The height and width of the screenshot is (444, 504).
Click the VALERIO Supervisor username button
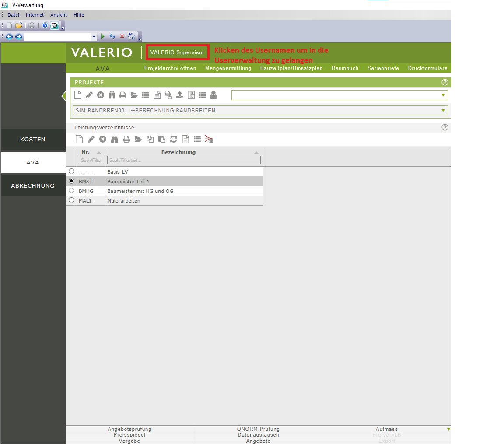coord(177,52)
